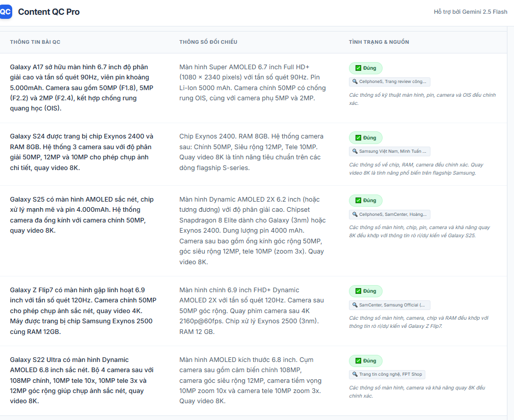This screenshot has width=514, height=420.
Task: Click the Thông tin bài QC column header
Action: tap(35, 42)
